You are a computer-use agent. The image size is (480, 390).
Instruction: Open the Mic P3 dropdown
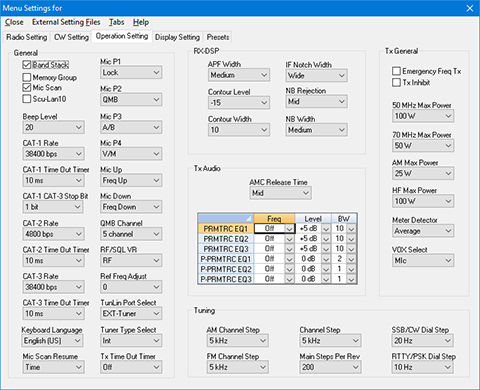coord(131,127)
